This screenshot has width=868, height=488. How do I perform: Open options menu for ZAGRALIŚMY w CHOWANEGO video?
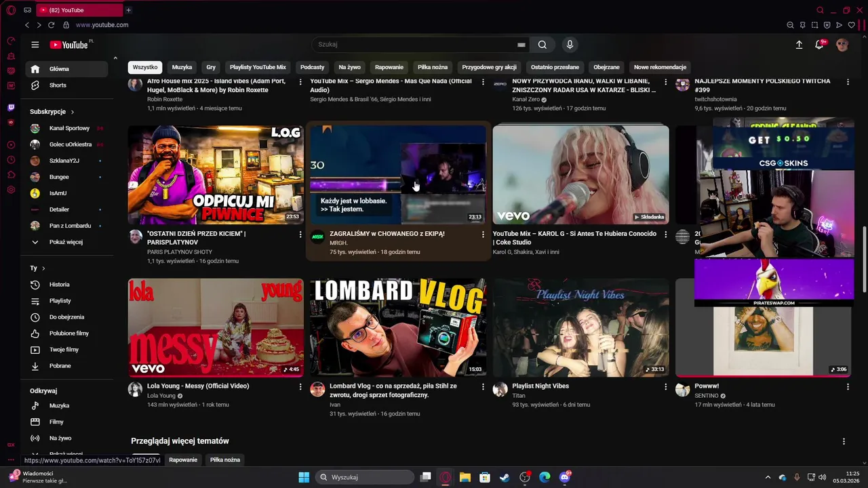pyautogui.click(x=483, y=235)
